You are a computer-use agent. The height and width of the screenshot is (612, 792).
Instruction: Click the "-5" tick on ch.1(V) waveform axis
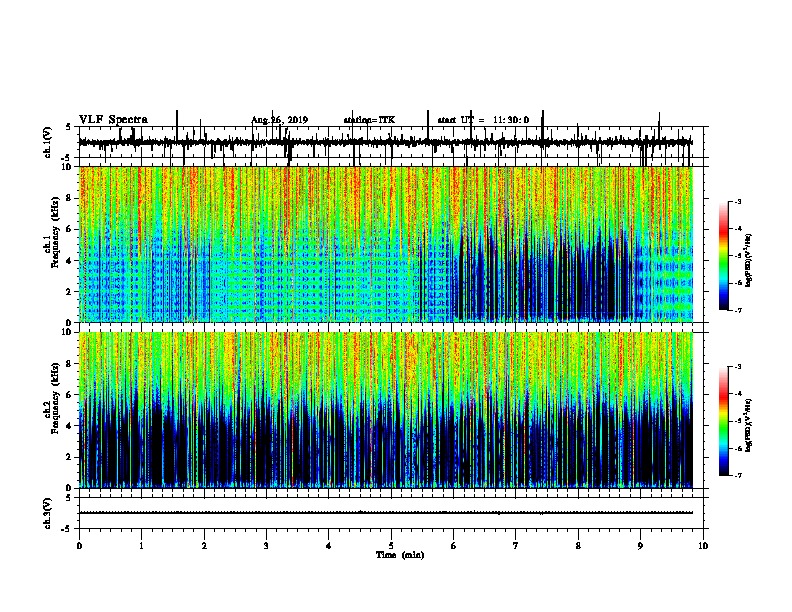pyautogui.click(x=67, y=158)
